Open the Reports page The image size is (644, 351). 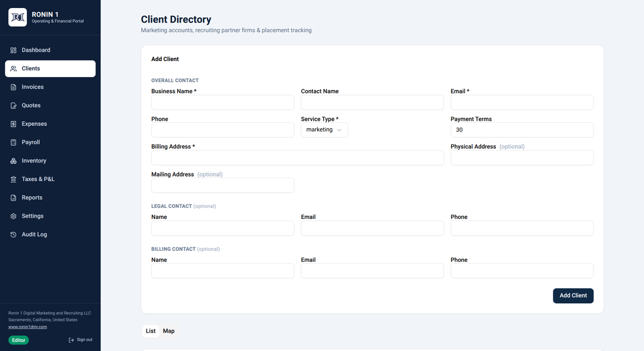50,198
